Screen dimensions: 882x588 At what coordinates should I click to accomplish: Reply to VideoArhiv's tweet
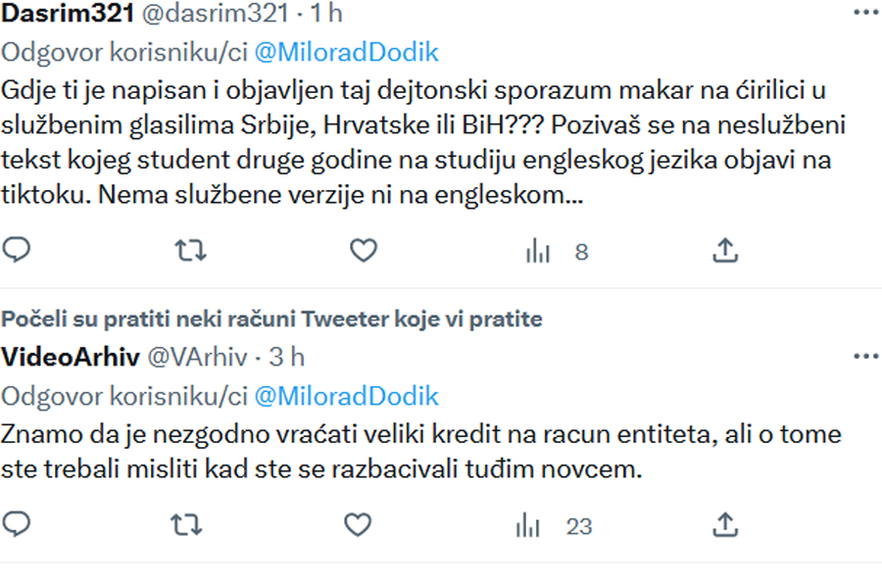17,524
